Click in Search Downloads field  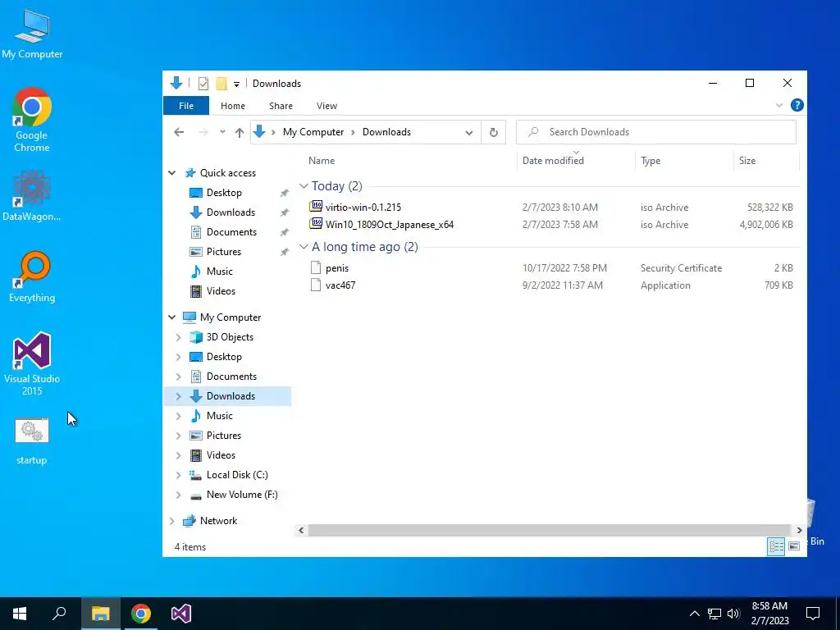pyautogui.click(x=655, y=132)
